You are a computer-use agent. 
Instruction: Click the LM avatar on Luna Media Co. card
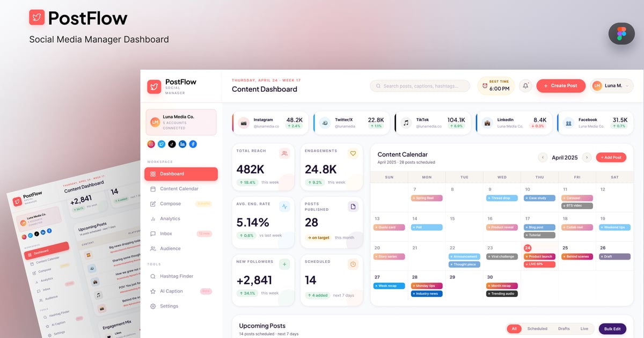click(155, 122)
